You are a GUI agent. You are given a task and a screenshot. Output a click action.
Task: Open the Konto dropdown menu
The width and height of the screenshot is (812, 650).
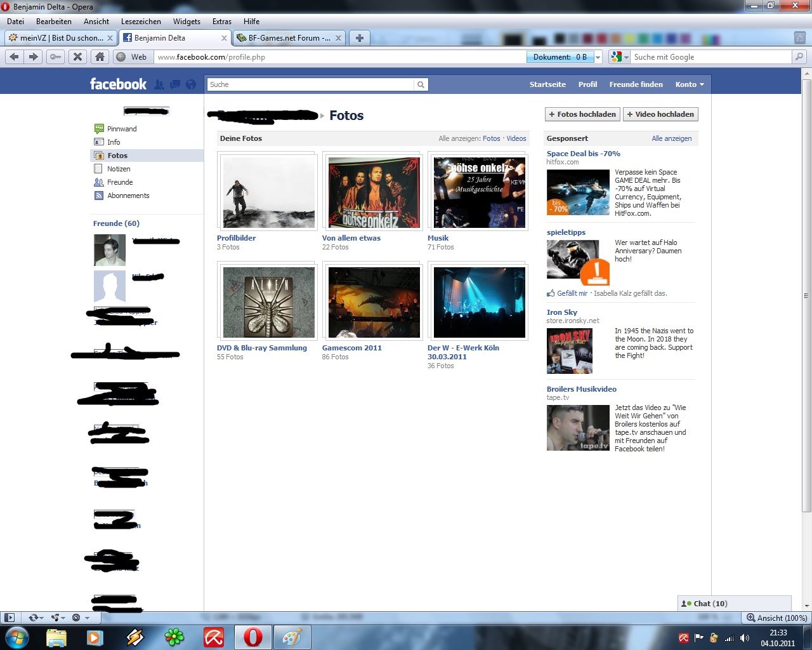pos(690,84)
